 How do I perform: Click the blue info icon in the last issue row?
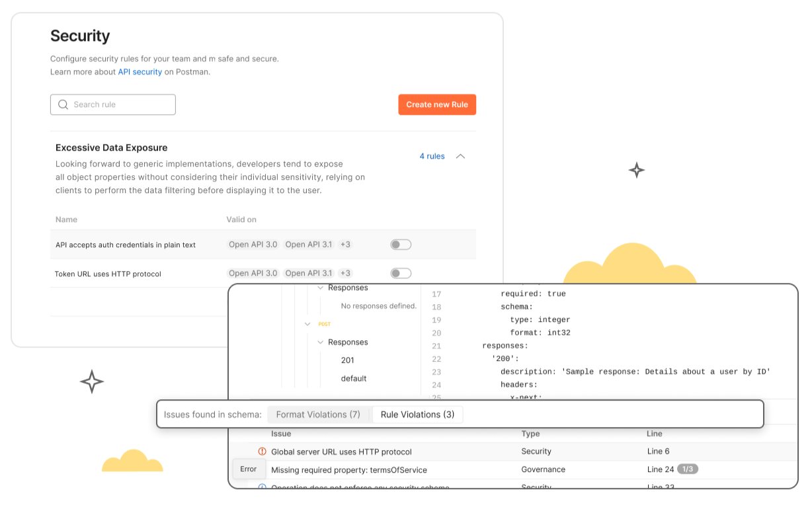[x=262, y=487]
